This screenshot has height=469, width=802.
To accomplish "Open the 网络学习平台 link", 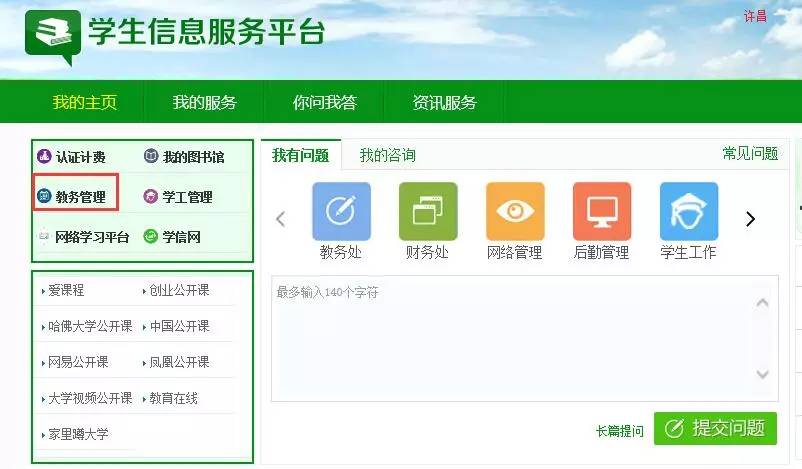I will point(92,237).
